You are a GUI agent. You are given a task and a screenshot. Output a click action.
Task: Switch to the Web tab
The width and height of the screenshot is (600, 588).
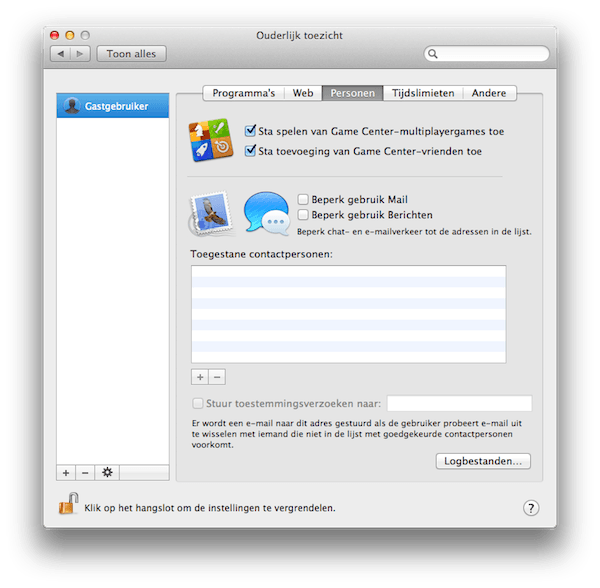303,93
